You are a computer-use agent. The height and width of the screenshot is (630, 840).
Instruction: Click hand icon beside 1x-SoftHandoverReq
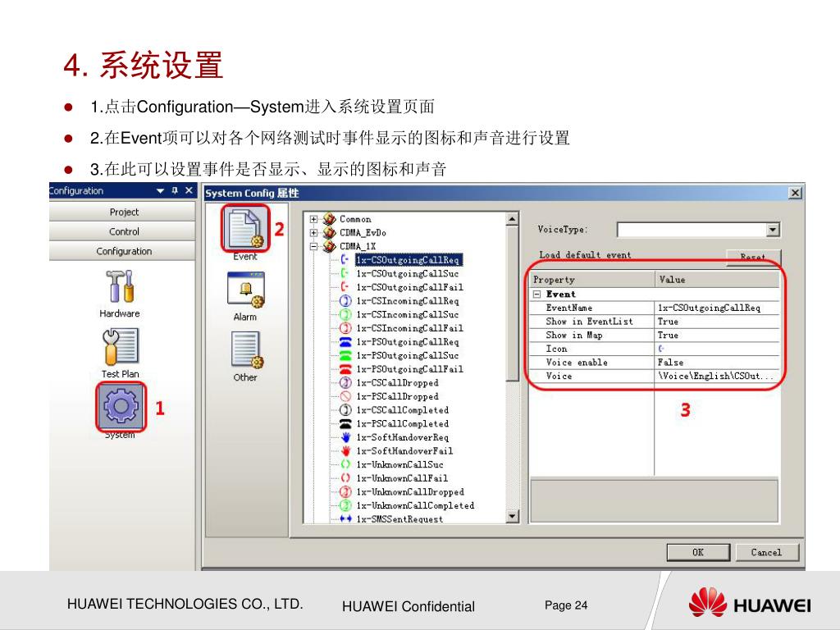coord(345,437)
